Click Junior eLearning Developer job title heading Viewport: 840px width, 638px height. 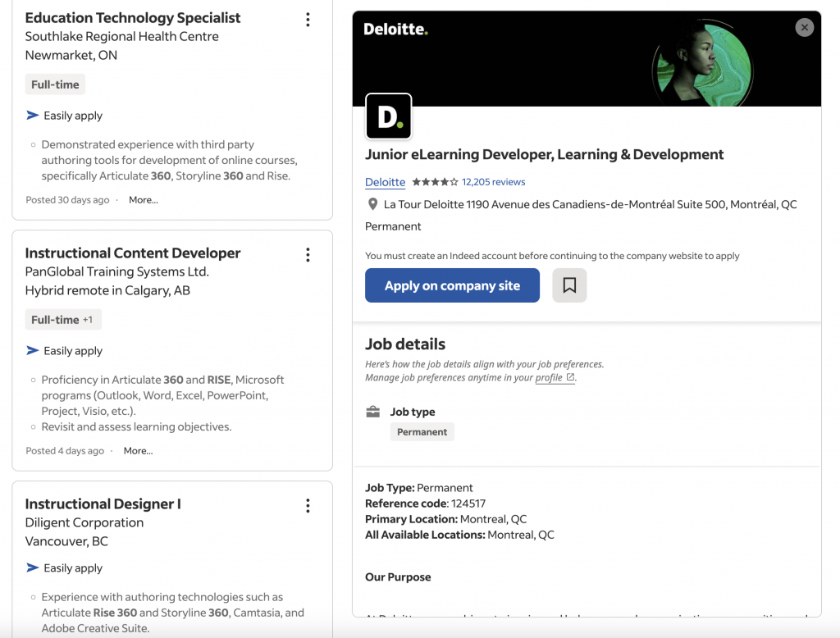[545, 154]
